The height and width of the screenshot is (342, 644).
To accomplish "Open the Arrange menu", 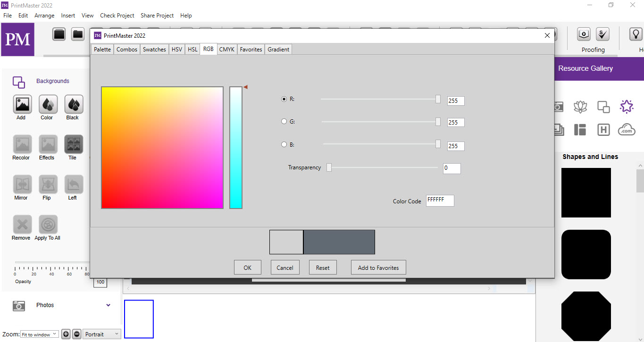I will [x=44, y=16].
